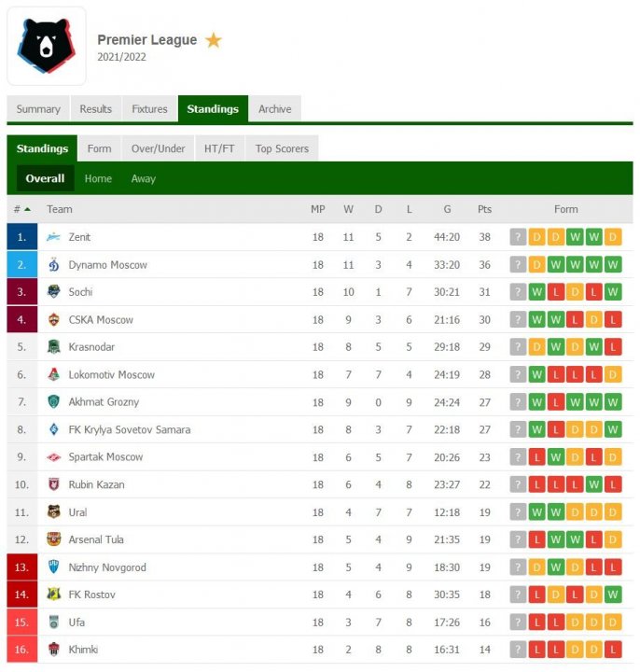This screenshot has height=672, width=640.
Task: Open the CSKA Moscow team link
Action: 101,319
